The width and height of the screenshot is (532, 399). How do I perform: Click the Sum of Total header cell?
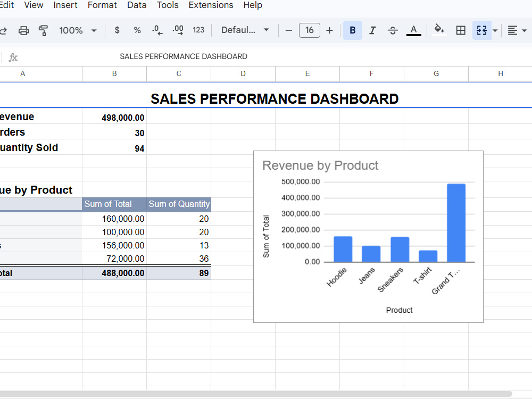(x=114, y=204)
